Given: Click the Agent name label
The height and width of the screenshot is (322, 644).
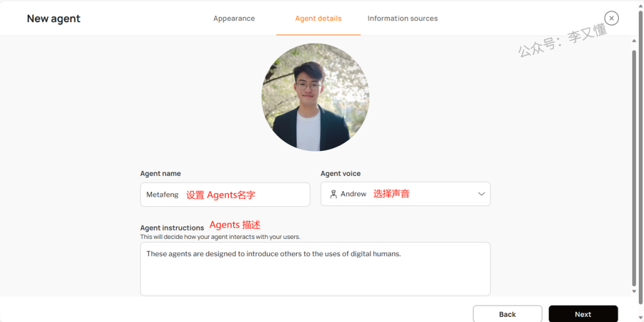Looking at the screenshot, I should [160, 174].
